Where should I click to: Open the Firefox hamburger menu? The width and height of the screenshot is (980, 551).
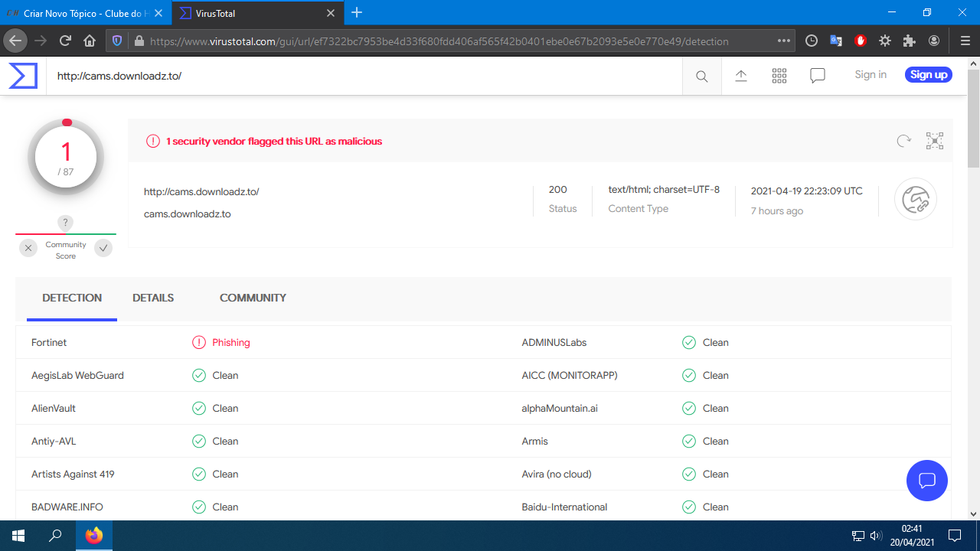[965, 41]
